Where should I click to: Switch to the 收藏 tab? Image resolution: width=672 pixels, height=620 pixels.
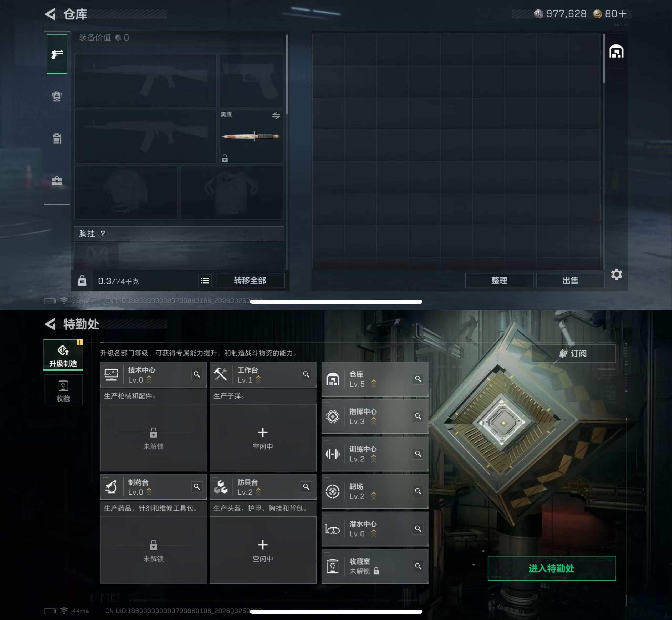click(x=63, y=390)
